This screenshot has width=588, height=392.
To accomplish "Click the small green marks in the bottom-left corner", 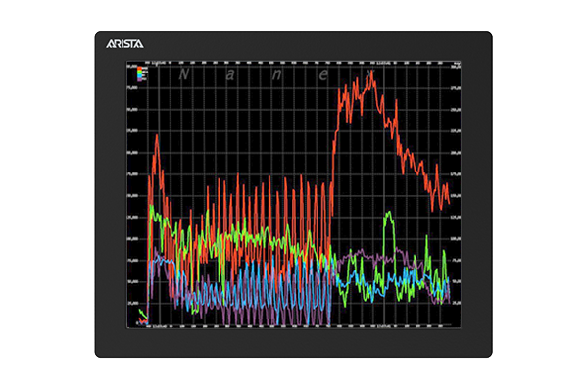I will pyautogui.click(x=143, y=316).
